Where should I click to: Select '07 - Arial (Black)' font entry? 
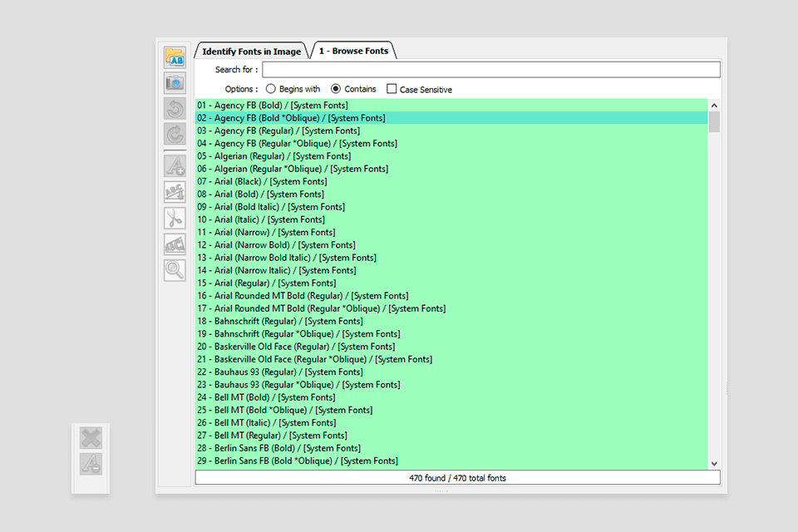click(261, 181)
